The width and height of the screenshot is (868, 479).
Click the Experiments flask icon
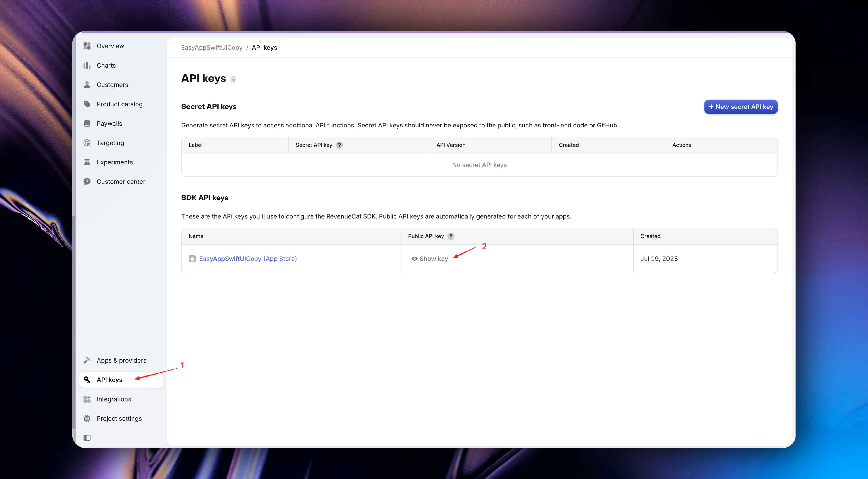pyautogui.click(x=87, y=162)
